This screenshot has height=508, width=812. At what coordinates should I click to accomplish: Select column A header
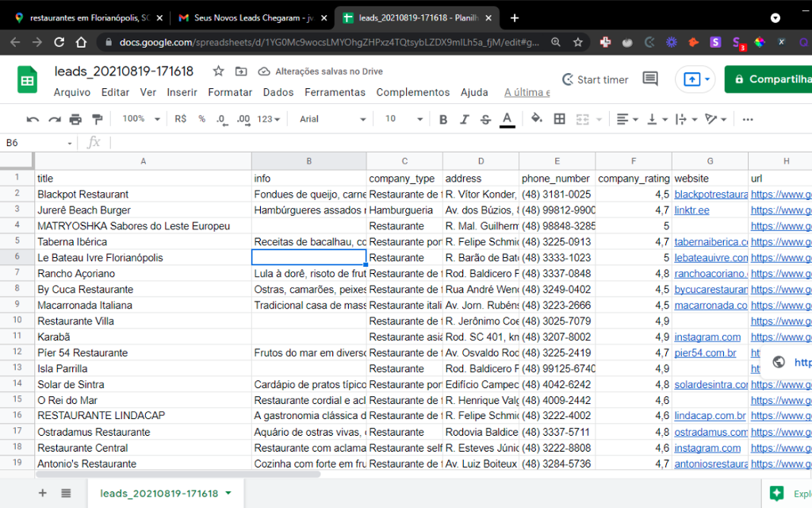coord(143,161)
